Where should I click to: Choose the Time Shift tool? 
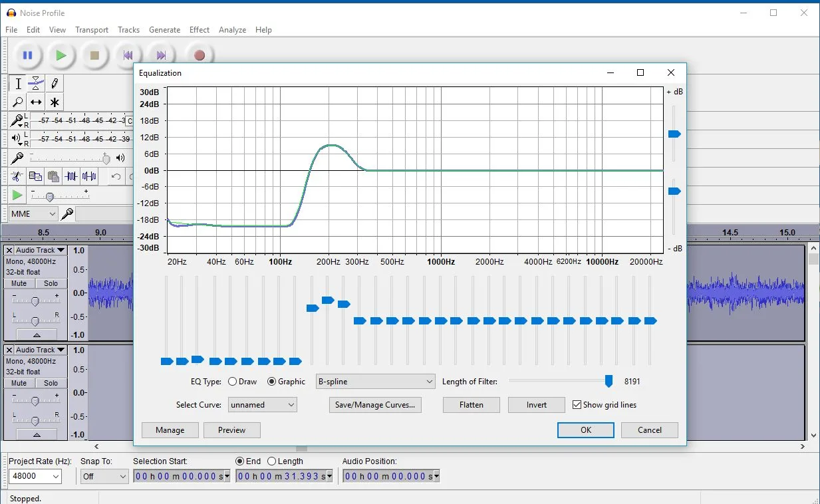36,102
